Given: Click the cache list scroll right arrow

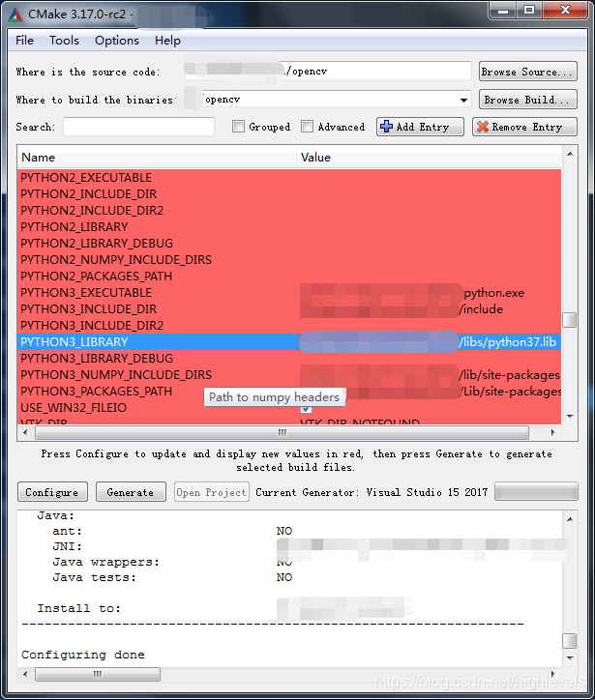Looking at the screenshot, I should [x=553, y=432].
